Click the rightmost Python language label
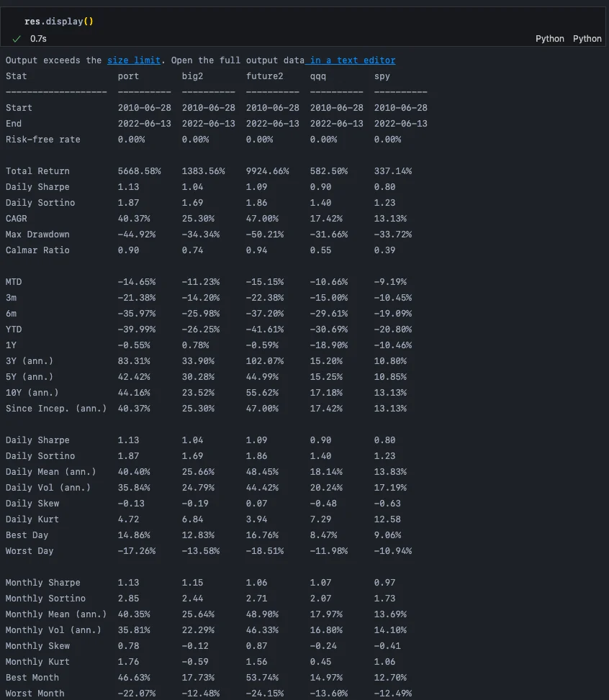The width and height of the screenshot is (609, 700). pos(587,38)
